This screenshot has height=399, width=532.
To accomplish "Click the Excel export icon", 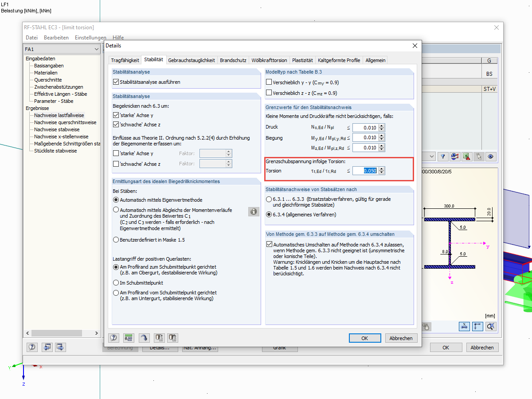I will click(x=466, y=156).
